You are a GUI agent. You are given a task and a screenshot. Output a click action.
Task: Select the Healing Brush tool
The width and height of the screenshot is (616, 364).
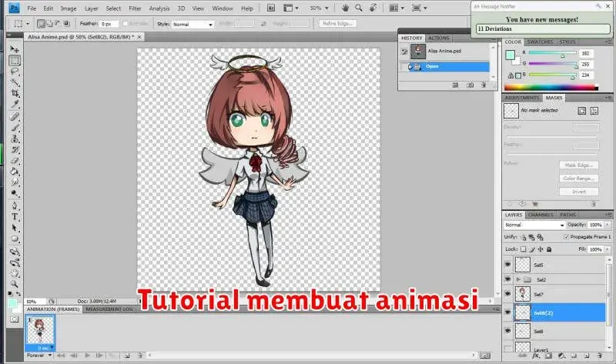click(15, 117)
